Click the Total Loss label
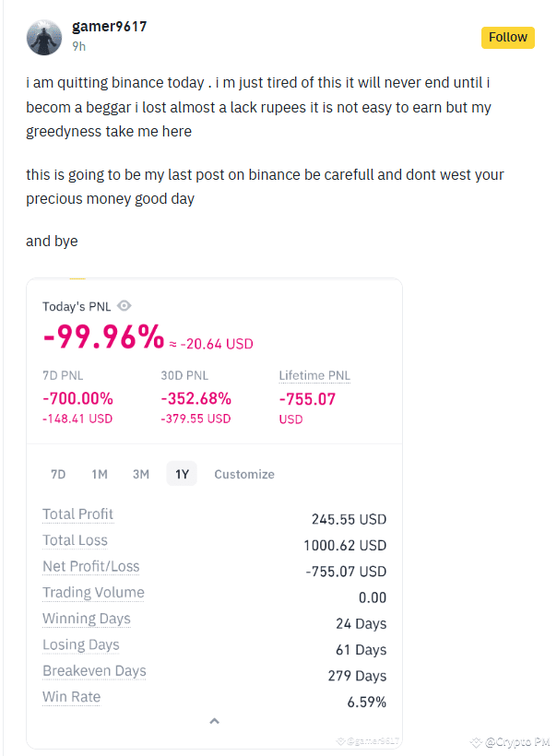 [x=76, y=540]
